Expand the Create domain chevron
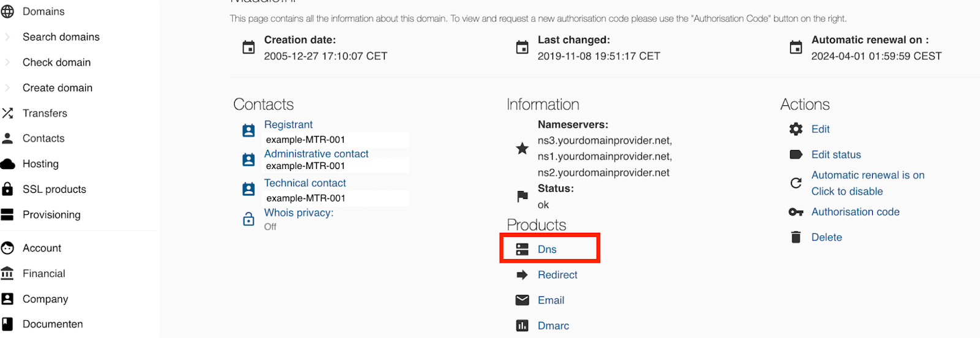Screen dimensions: 980x338 pos(7,88)
